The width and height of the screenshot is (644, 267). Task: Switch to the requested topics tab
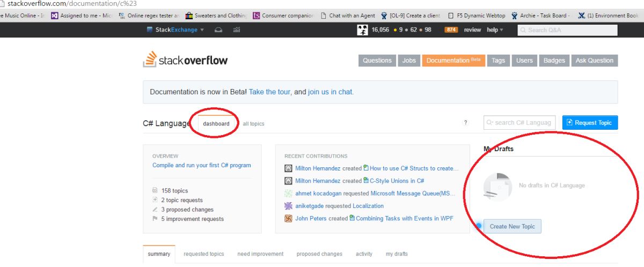204,254
